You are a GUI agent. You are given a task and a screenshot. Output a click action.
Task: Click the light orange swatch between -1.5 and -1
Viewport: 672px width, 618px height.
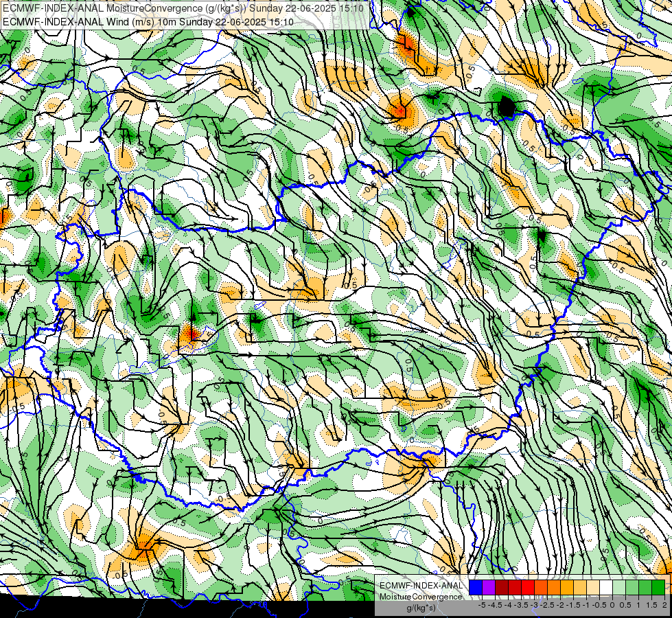pos(580,587)
